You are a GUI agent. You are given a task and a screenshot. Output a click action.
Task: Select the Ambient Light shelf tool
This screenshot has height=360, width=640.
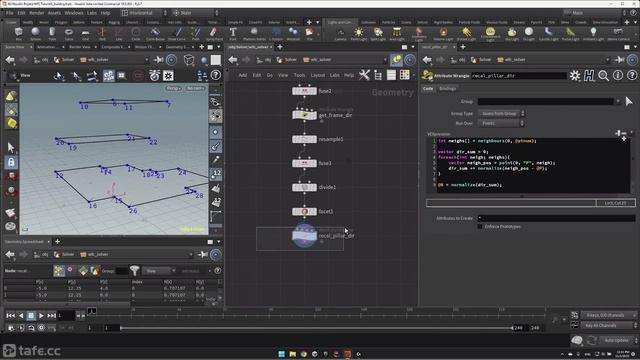593,33
